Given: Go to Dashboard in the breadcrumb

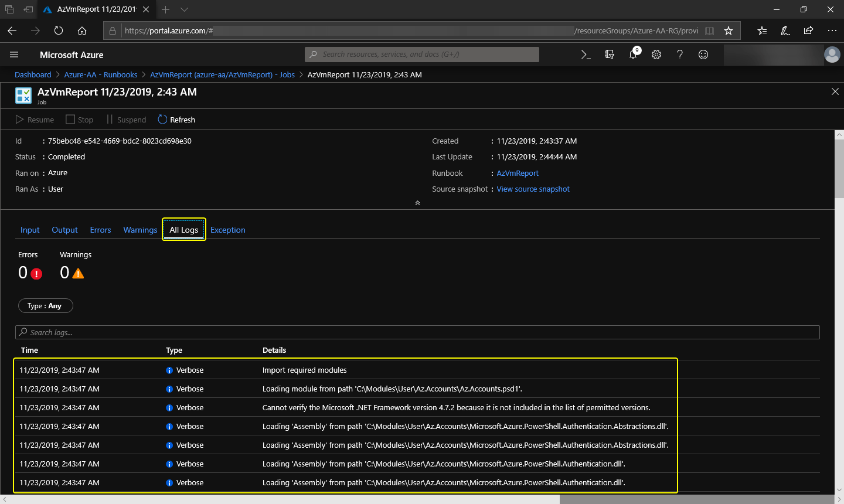Looking at the screenshot, I should 33,74.
